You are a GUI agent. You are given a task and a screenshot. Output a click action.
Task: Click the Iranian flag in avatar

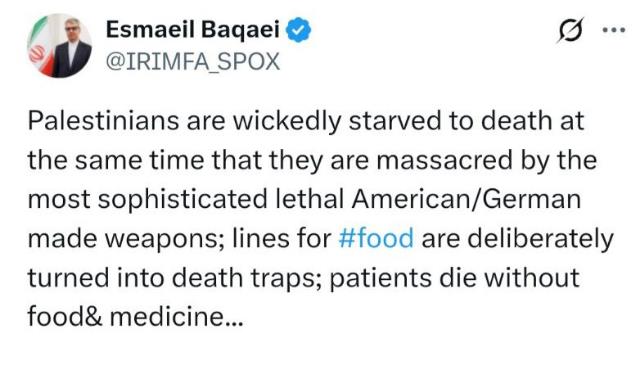click(39, 49)
